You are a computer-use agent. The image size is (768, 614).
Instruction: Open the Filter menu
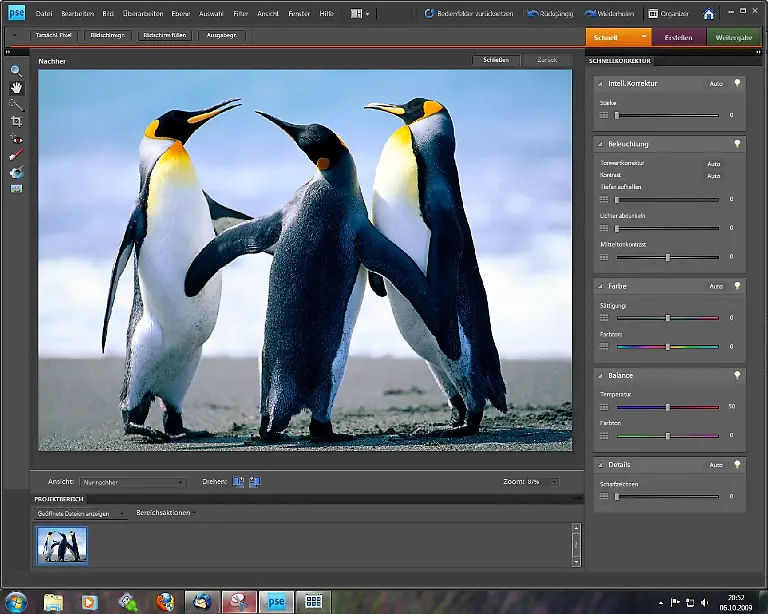pos(240,14)
